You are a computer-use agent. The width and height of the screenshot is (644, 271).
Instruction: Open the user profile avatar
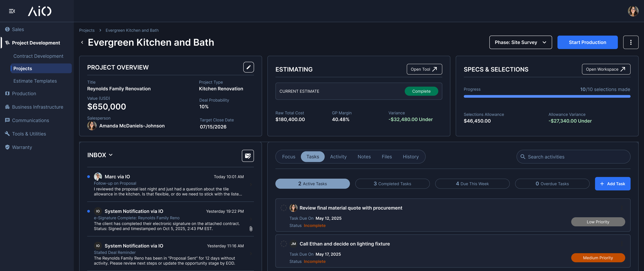[633, 11]
